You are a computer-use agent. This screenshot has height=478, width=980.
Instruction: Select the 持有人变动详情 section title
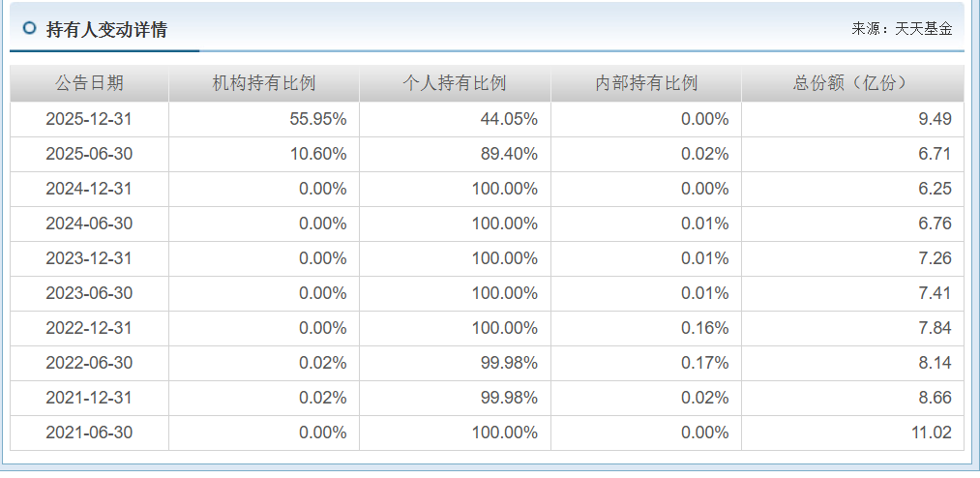click(106, 29)
